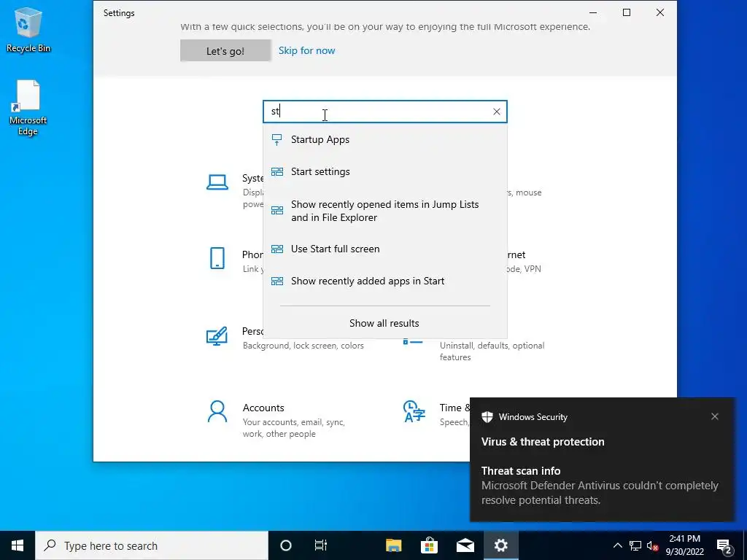
Task: Open Time & Language icon
Action: point(414,411)
